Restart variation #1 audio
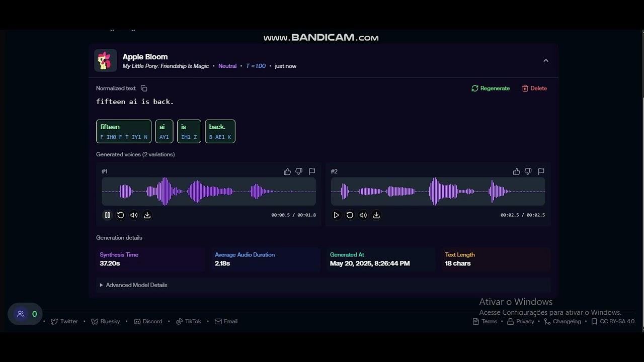 (x=121, y=215)
